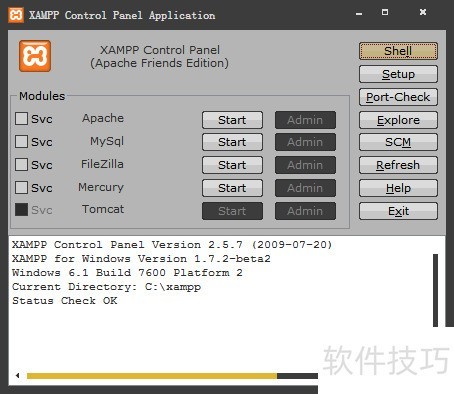
Task: Open the Shell button
Action: 398,51
